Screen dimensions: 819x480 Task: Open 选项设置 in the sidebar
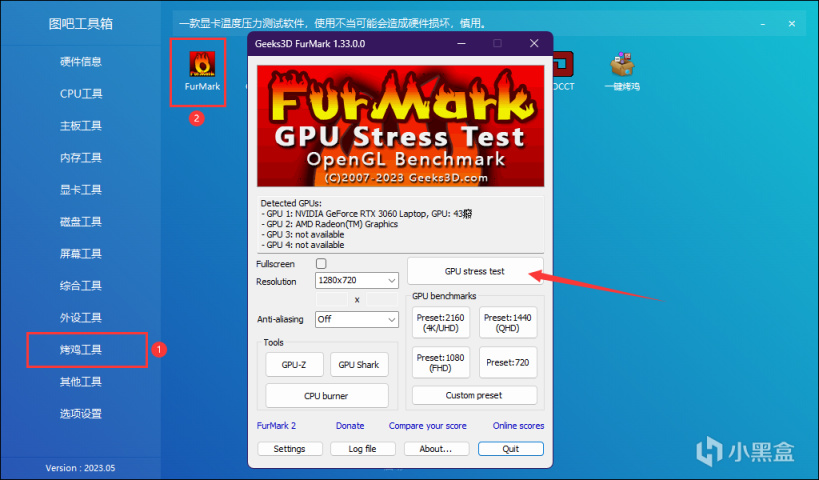(x=80, y=414)
